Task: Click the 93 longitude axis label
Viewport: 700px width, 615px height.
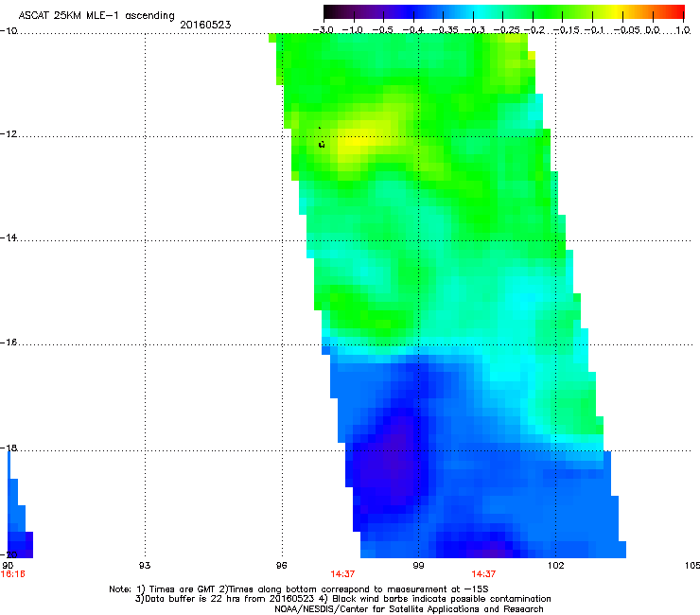Action: (x=145, y=566)
